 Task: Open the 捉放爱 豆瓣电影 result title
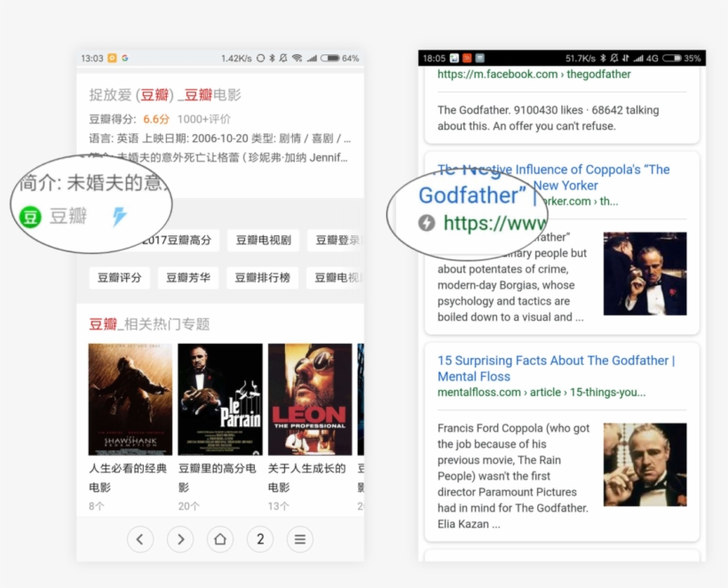click(x=165, y=95)
